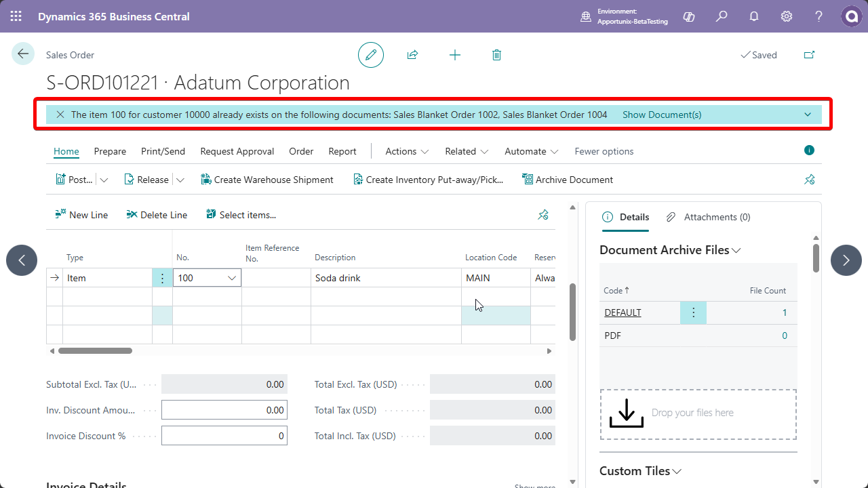Viewport: 868px width, 488px height.
Task: Go to next record arrow
Action: pyautogui.click(x=846, y=260)
